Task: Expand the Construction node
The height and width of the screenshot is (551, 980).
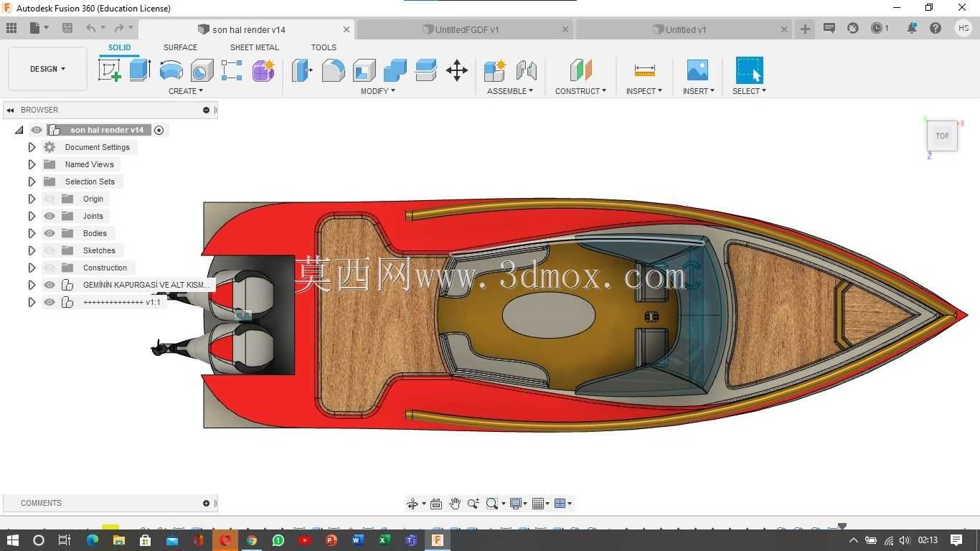Action: coord(32,268)
